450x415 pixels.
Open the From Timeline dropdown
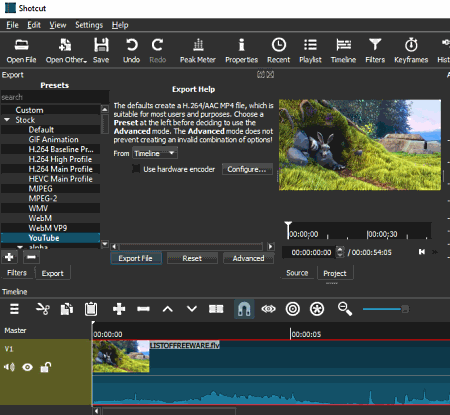[x=155, y=153]
